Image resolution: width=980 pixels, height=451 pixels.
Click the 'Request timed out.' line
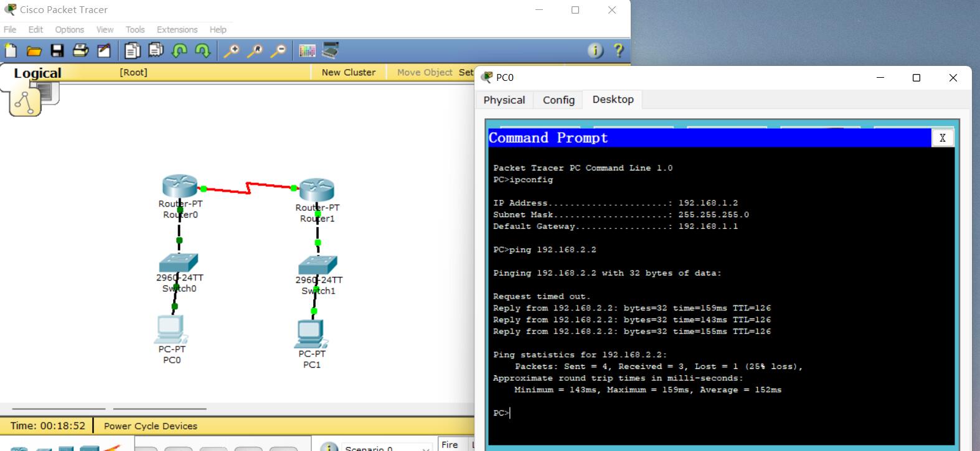coord(542,297)
